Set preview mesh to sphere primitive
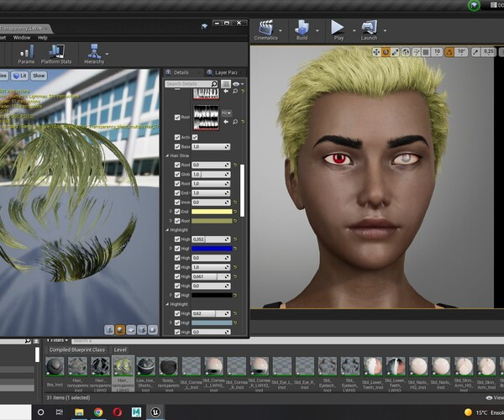 coord(120,330)
